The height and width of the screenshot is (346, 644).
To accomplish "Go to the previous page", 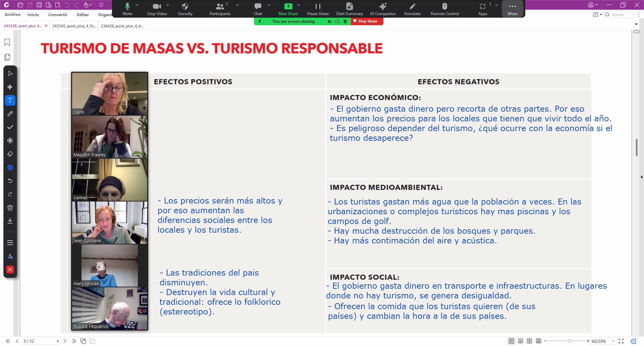I will (17, 341).
